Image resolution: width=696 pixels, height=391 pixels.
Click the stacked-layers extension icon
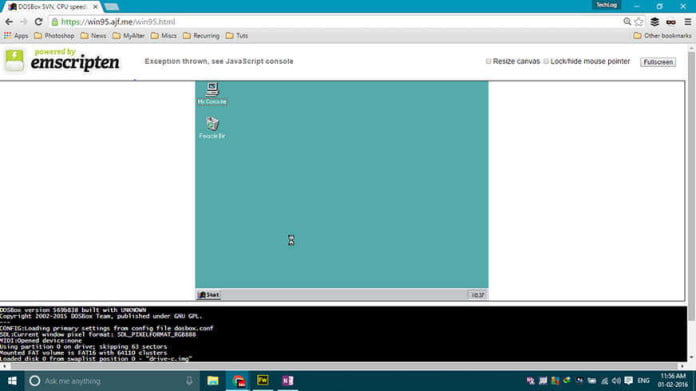click(x=654, y=22)
